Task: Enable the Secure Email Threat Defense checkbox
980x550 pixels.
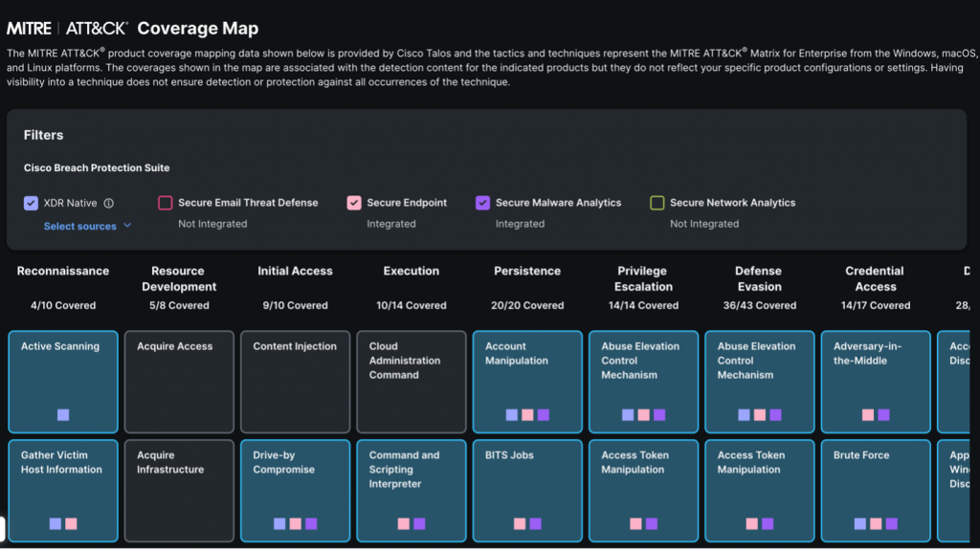Action: click(x=166, y=203)
